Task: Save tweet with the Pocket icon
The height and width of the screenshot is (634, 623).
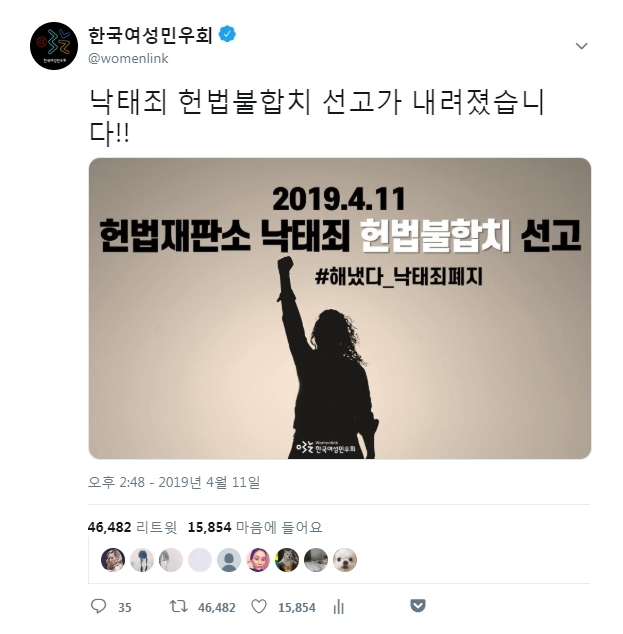Action: point(418,605)
